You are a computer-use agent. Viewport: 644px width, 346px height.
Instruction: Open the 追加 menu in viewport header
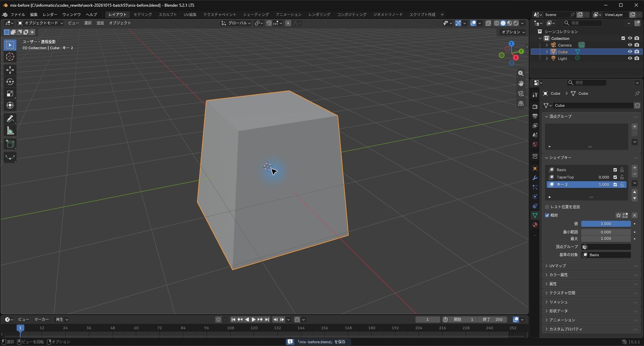coord(100,23)
